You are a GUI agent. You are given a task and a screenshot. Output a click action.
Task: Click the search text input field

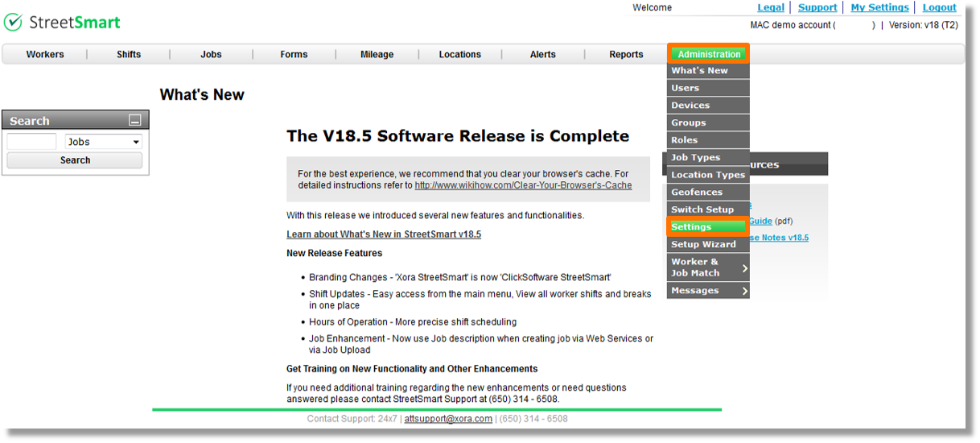coord(31,142)
